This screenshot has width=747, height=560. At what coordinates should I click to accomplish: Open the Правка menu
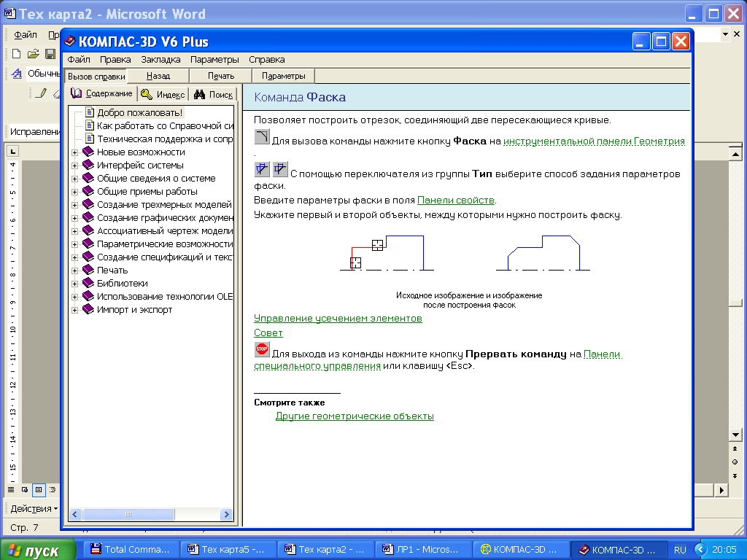pyautogui.click(x=115, y=60)
